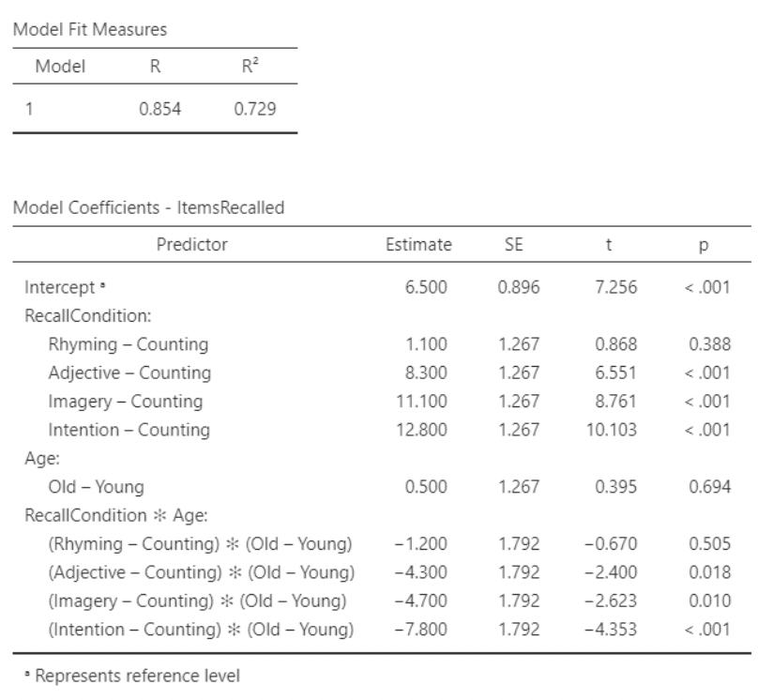Click the (Imagery – Counting) ✻ (Old – Young) row

pyautogui.click(x=197, y=601)
